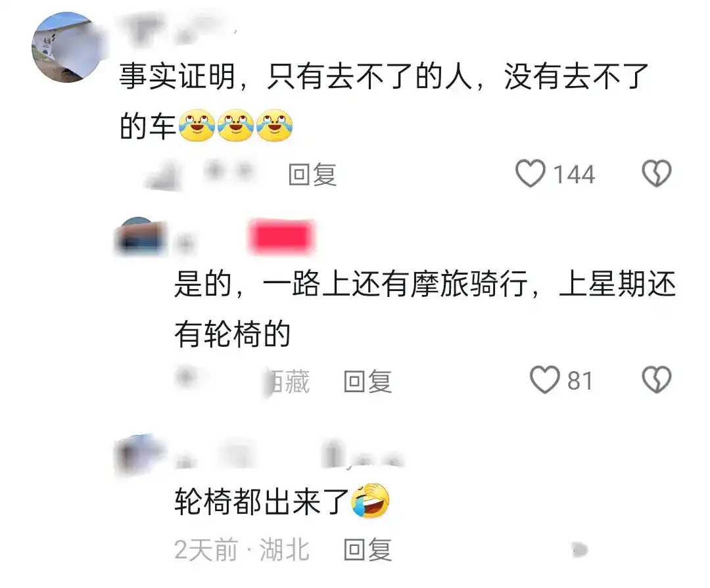The height and width of the screenshot is (588, 710).
Task: Reply to the 一路上还有摩旅骑行 comment
Action: click(x=367, y=381)
